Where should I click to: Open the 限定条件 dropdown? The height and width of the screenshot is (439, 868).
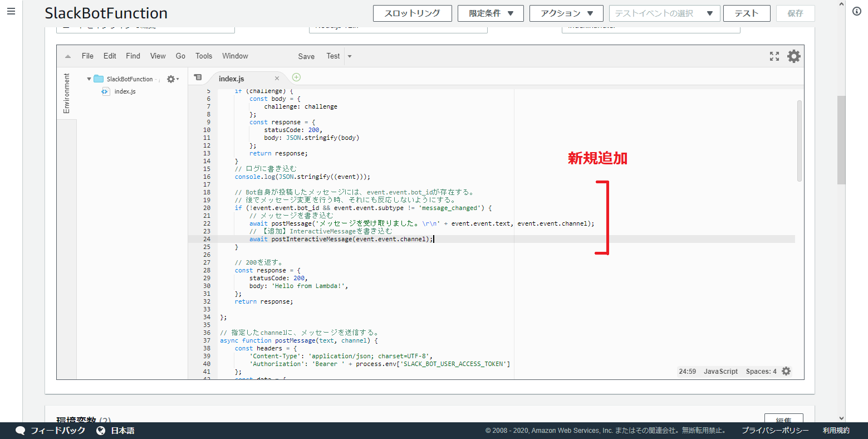click(x=491, y=13)
